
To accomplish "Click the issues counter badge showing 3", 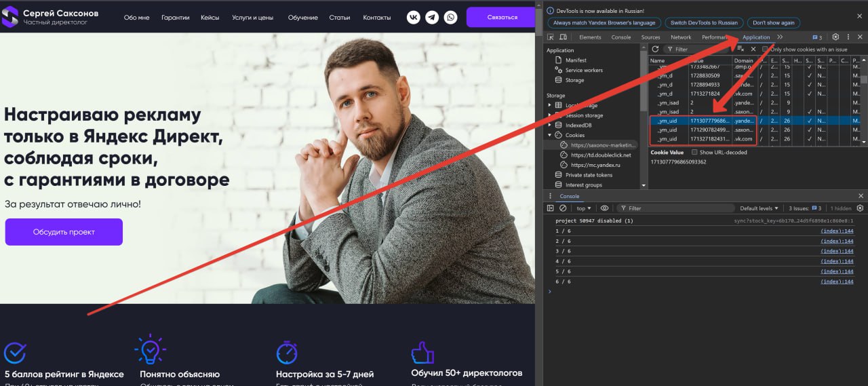I will 817,37.
